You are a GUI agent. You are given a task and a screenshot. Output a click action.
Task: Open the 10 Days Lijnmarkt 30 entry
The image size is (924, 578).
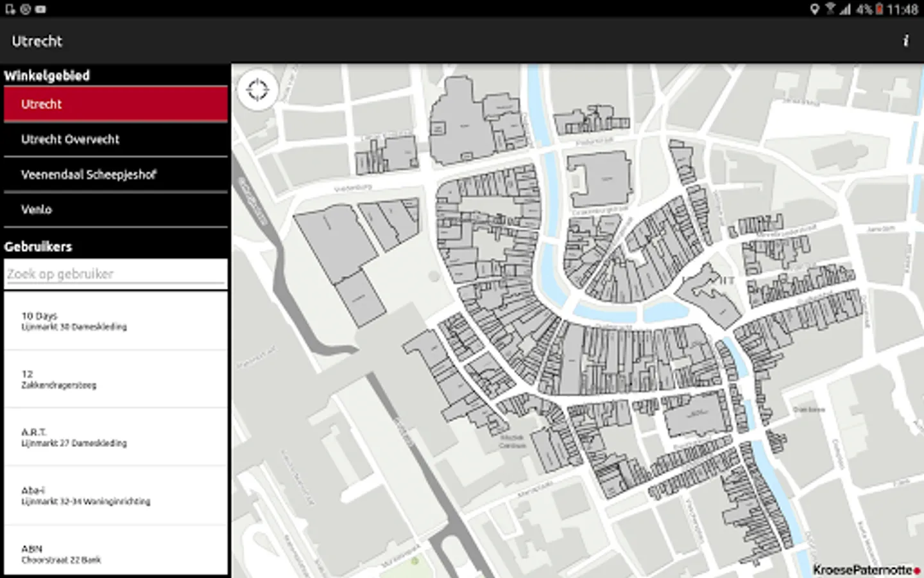tap(116, 321)
